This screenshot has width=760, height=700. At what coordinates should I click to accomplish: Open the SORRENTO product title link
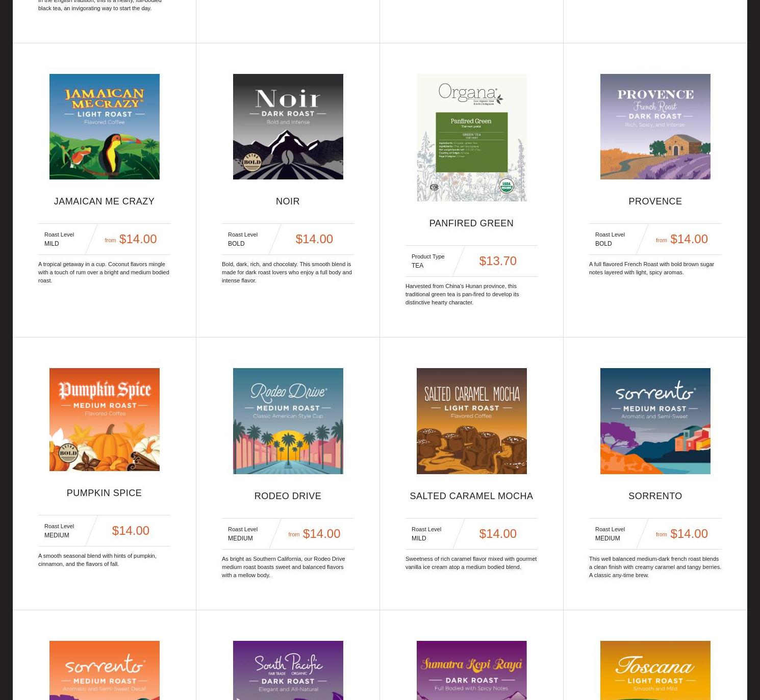point(655,496)
